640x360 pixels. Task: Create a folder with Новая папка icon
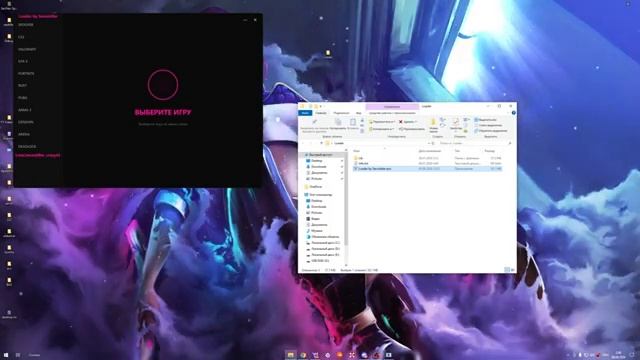point(433,122)
